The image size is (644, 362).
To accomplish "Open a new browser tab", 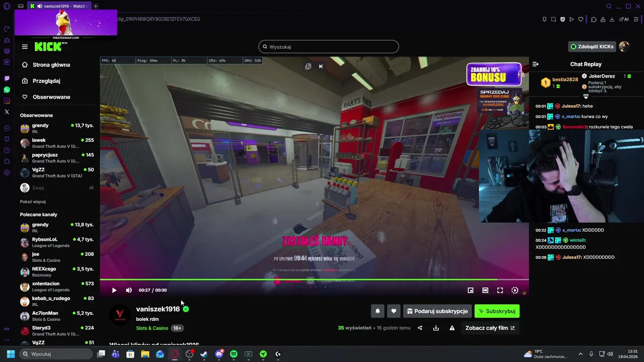I will click(x=96, y=6).
